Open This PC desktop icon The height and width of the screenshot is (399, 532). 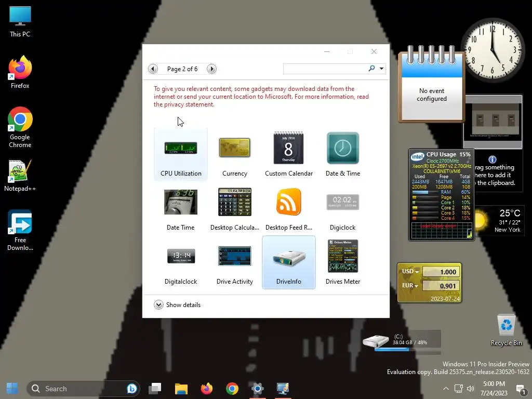(20, 22)
